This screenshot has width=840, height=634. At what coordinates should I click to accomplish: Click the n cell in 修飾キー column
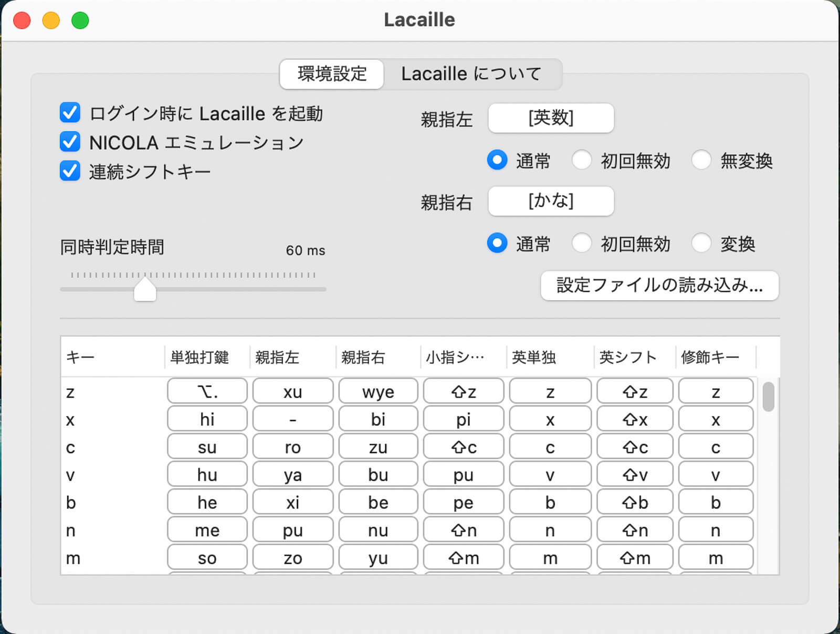pos(716,530)
